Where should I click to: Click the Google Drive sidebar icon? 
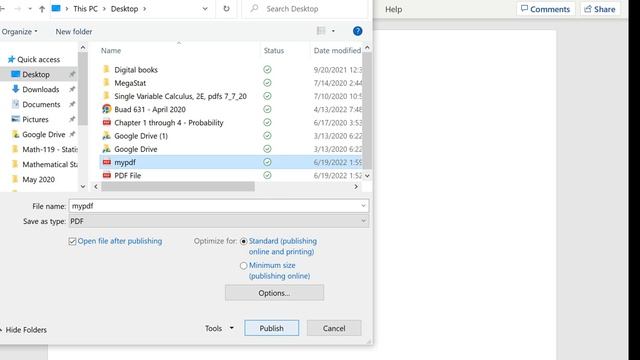coord(16,134)
